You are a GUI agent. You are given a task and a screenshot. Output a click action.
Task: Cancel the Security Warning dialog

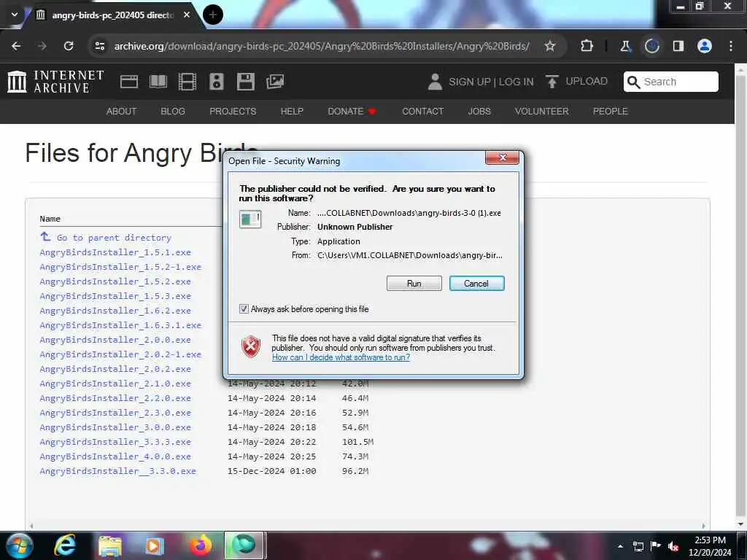[476, 284]
